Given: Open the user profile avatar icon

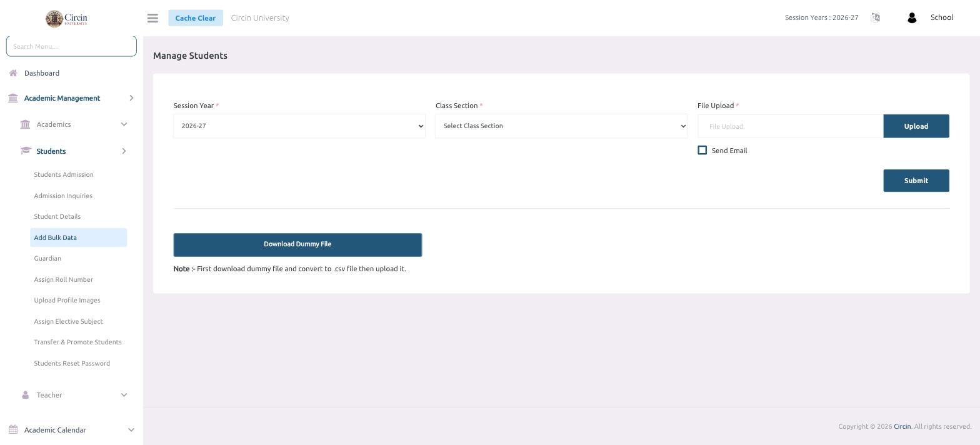Looking at the screenshot, I should (x=912, y=18).
